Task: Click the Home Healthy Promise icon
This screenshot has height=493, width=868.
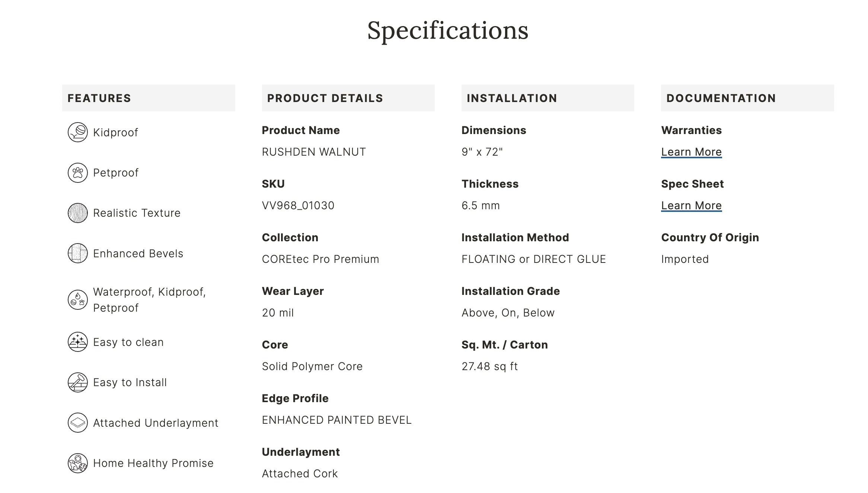Action: coord(77,463)
